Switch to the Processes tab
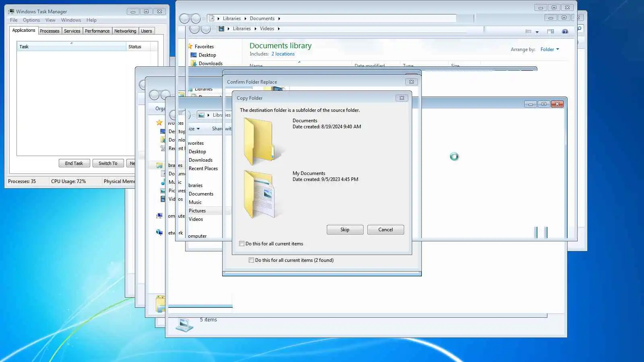Screen dimensions: 644x362 click(x=50, y=31)
